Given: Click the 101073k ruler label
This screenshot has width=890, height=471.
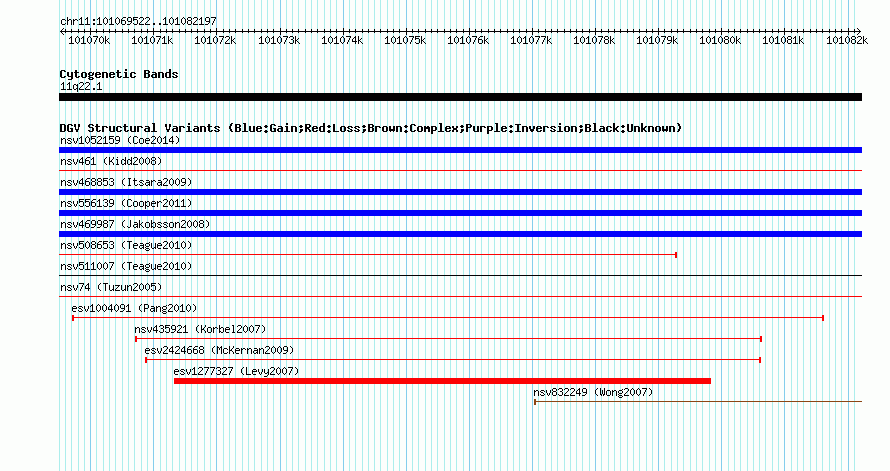Looking at the screenshot, I should pyautogui.click(x=279, y=40).
